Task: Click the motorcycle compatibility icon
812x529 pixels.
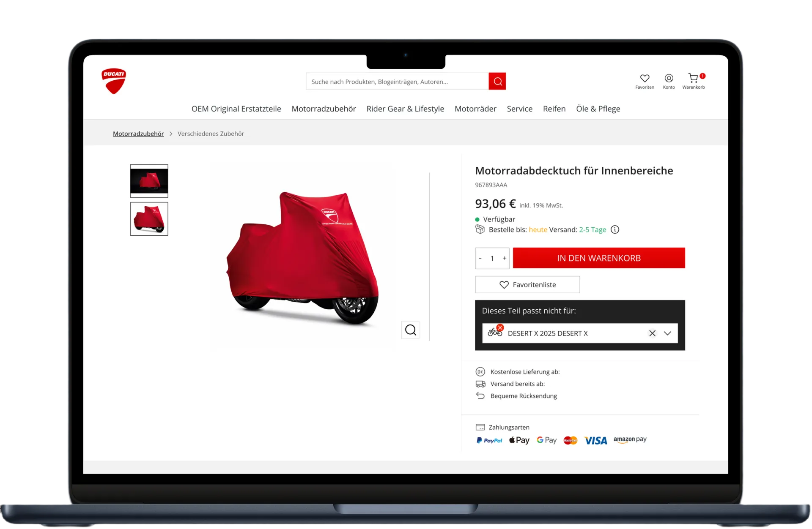Action: pos(495,332)
